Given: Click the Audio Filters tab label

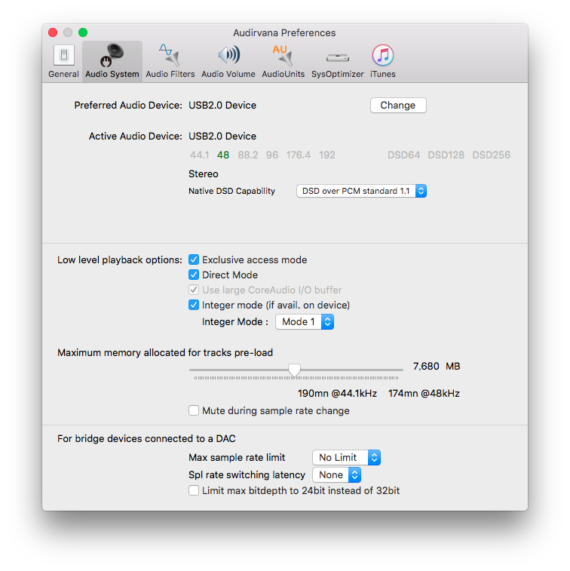Looking at the screenshot, I should 170,74.
